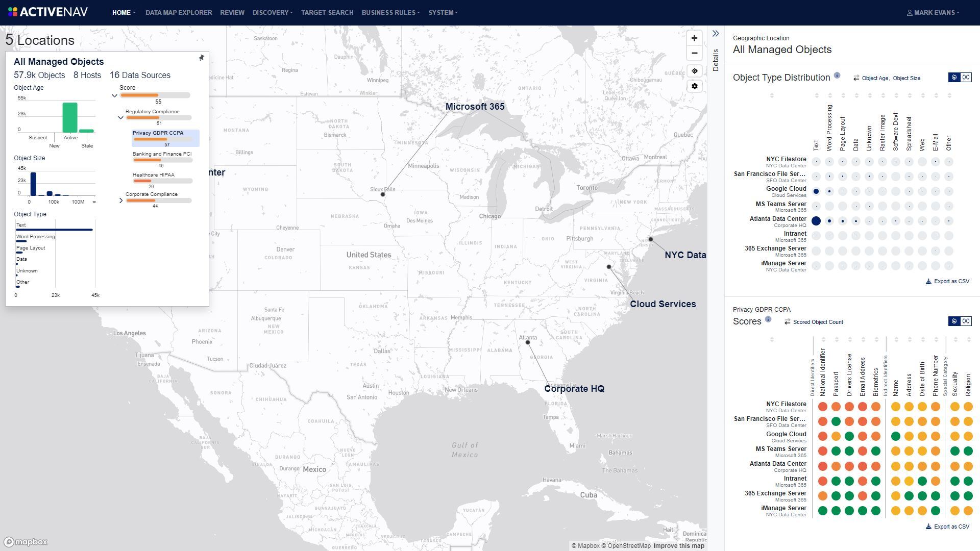Open the BUSINESS RULES dropdown menu
Viewport: 980px width, 551px height.
(x=390, y=12)
